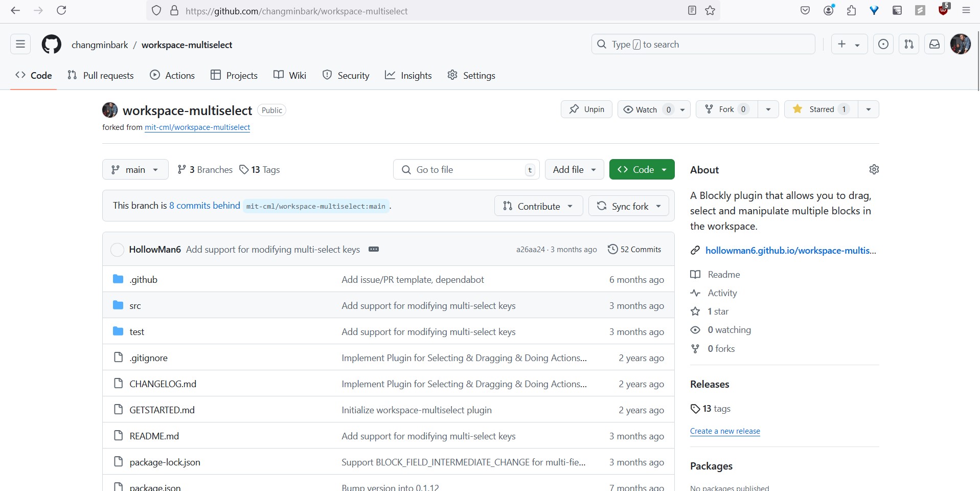The width and height of the screenshot is (980, 491).
Task: Open the star lists dropdown arrow
Action: tap(868, 109)
